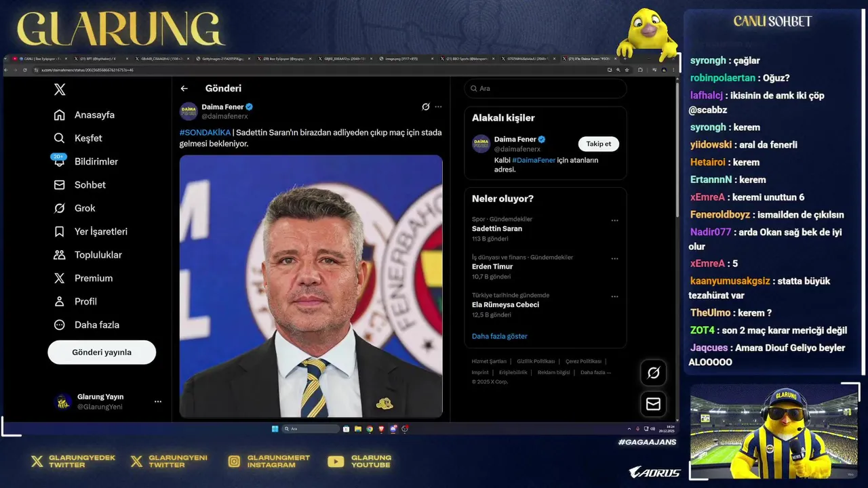Open Discord from the taskbar
This screenshot has height=488, width=868.
393,429
